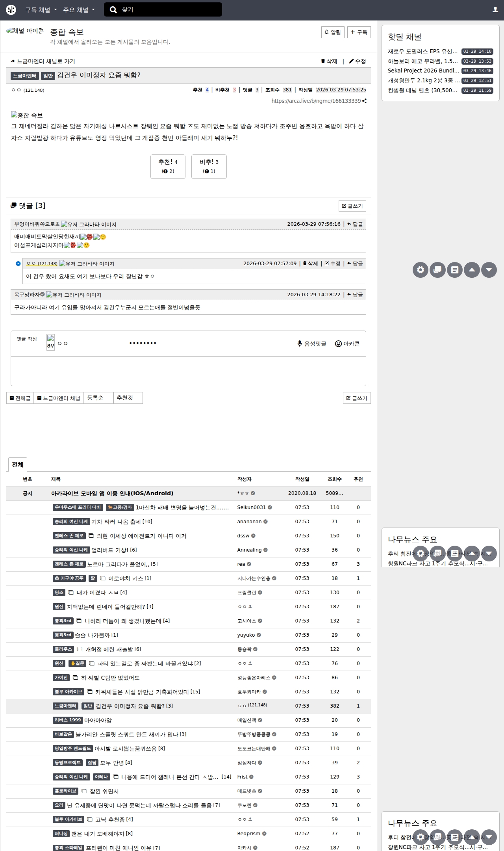This screenshot has height=851, width=504.
Task: Click the arca.live post URL link
Action: 316,101
